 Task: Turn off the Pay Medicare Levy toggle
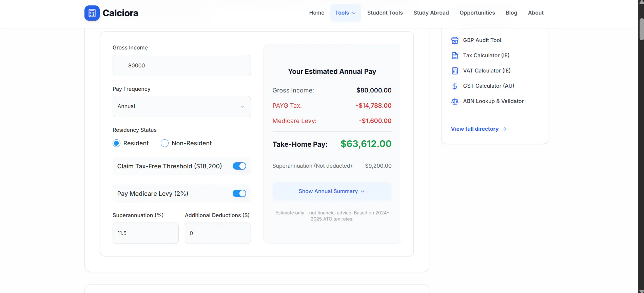click(x=239, y=193)
